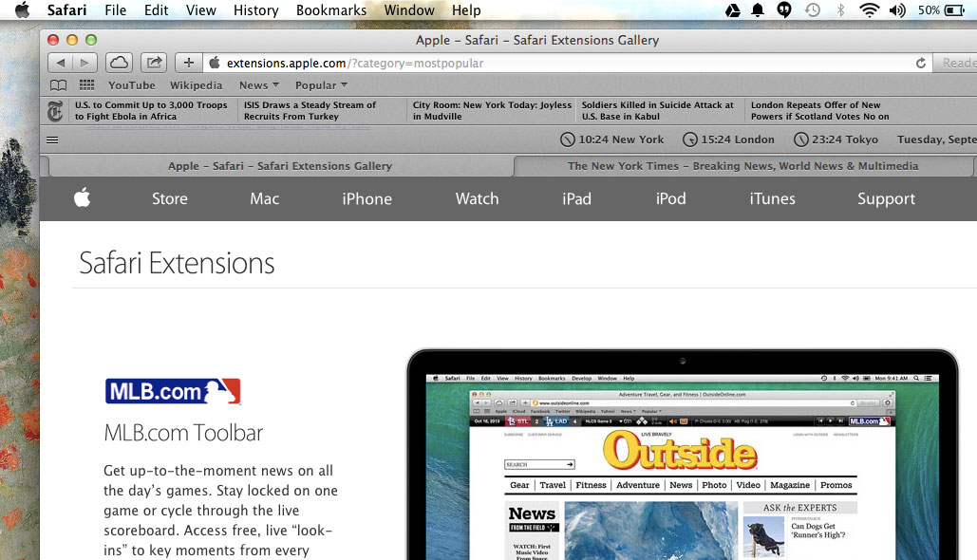The height and width of the screenshot is (560, 977).
Task: Click the New York clock icon
Action: pos(568,140)
